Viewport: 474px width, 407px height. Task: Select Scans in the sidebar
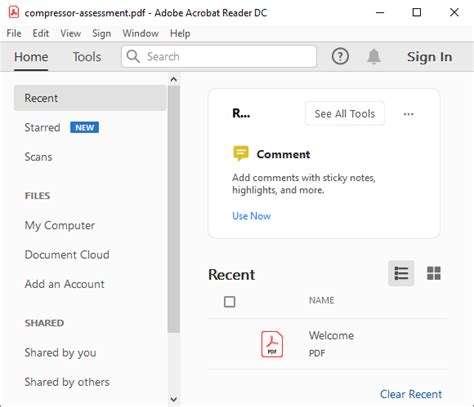[38, 157]
